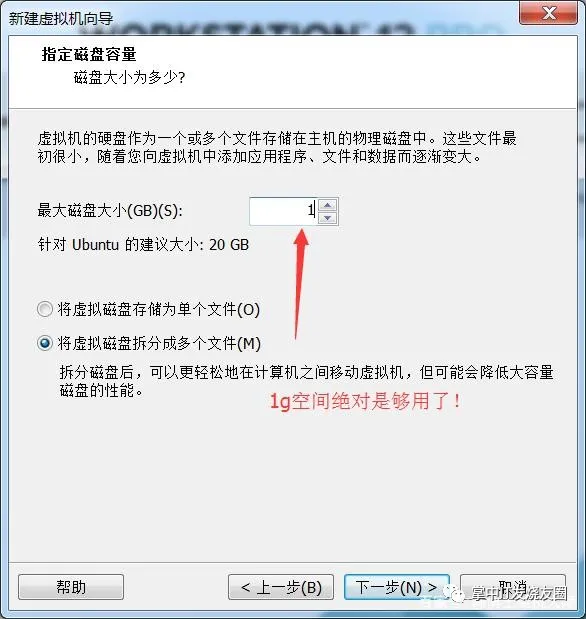The height and width of the screenshot is (619, 586).
Task: Open the 帮助 help button
Action: [x=71, y=587]
